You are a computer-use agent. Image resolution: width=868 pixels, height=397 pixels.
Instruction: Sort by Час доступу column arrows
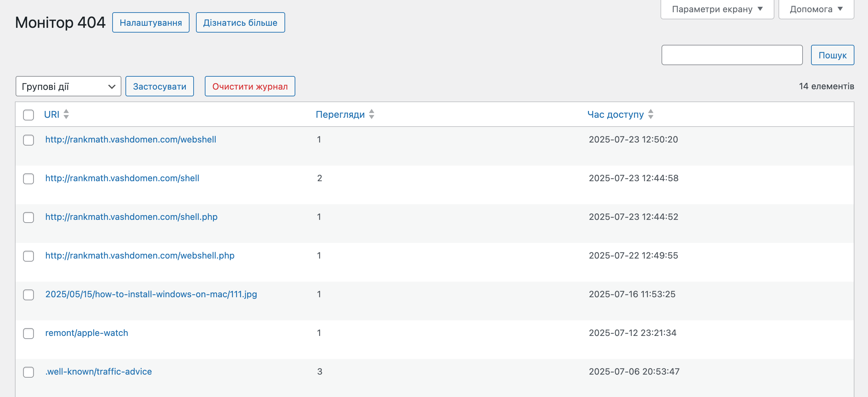(651, 114)
